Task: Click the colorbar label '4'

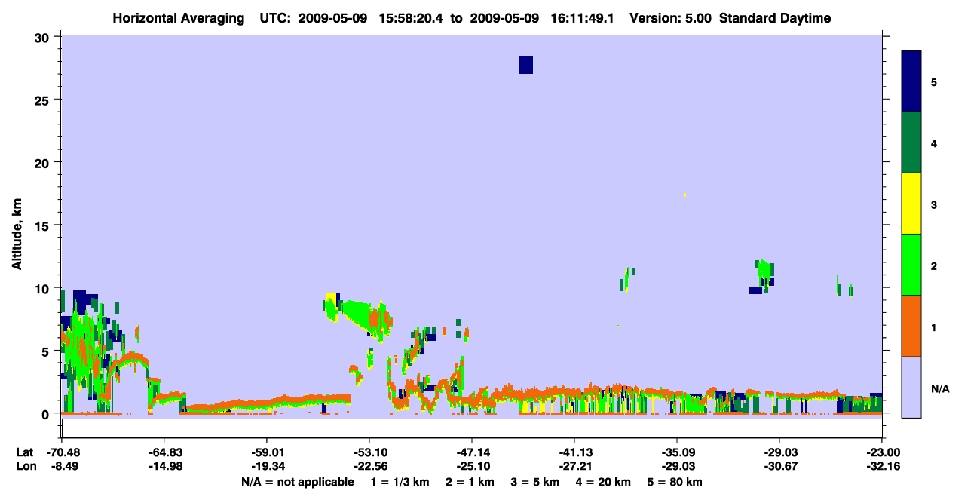Action: click(934, 143)
